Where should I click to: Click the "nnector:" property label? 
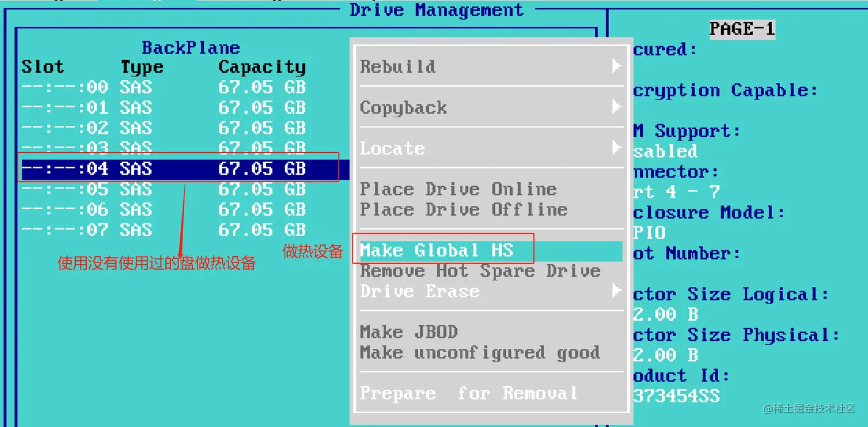(x=676, y=172)
